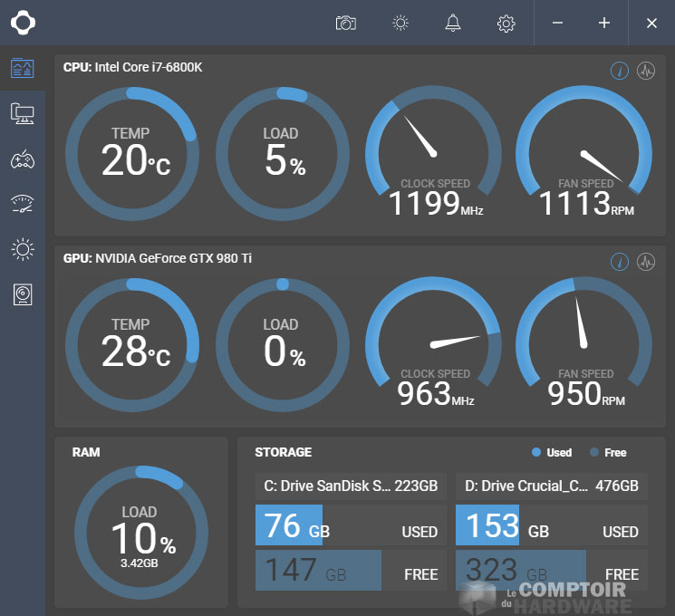The height and width of the screenshot is (616, 675).
Task: Open the Games section gamepad icon
Action: [23, 159]
